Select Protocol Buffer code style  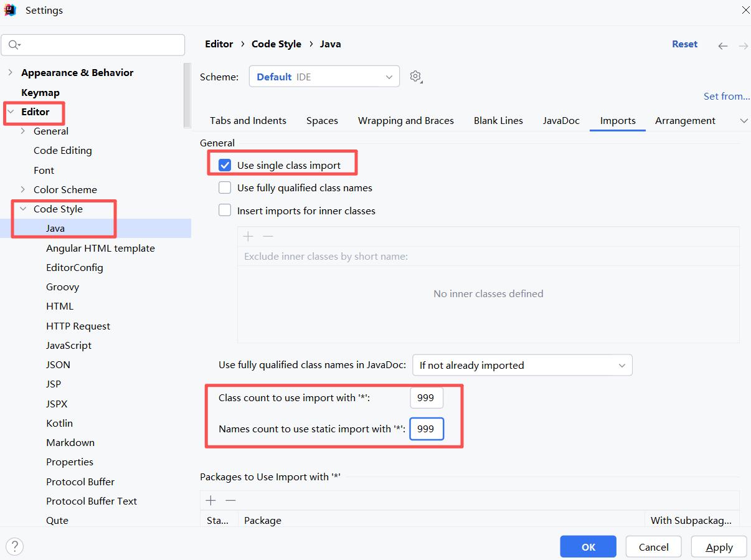tap(80, 482)
